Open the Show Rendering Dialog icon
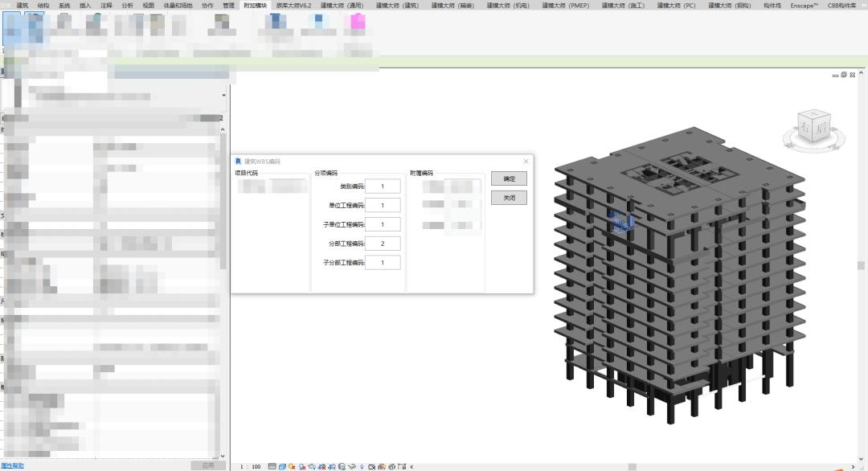 [312, 466]
